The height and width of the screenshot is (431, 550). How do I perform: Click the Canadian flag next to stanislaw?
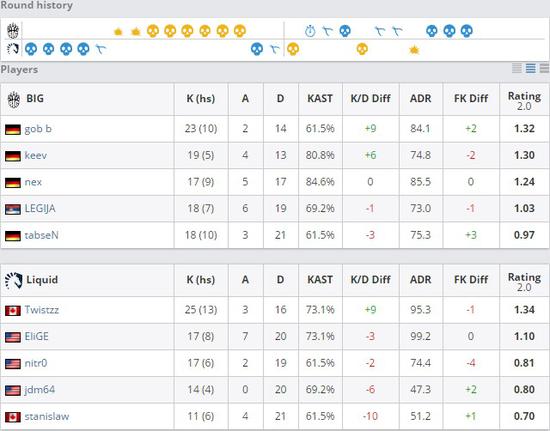(x=13, y=417)
